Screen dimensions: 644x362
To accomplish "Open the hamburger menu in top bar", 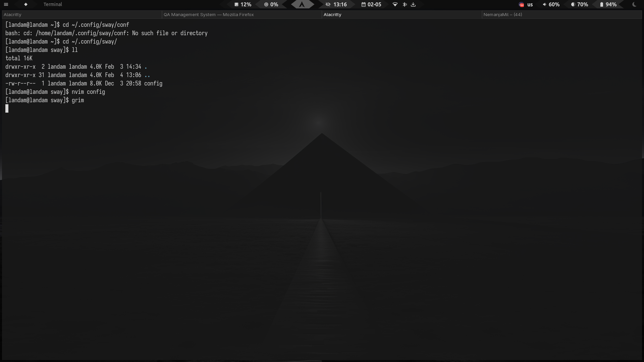I will pos(6,4).
